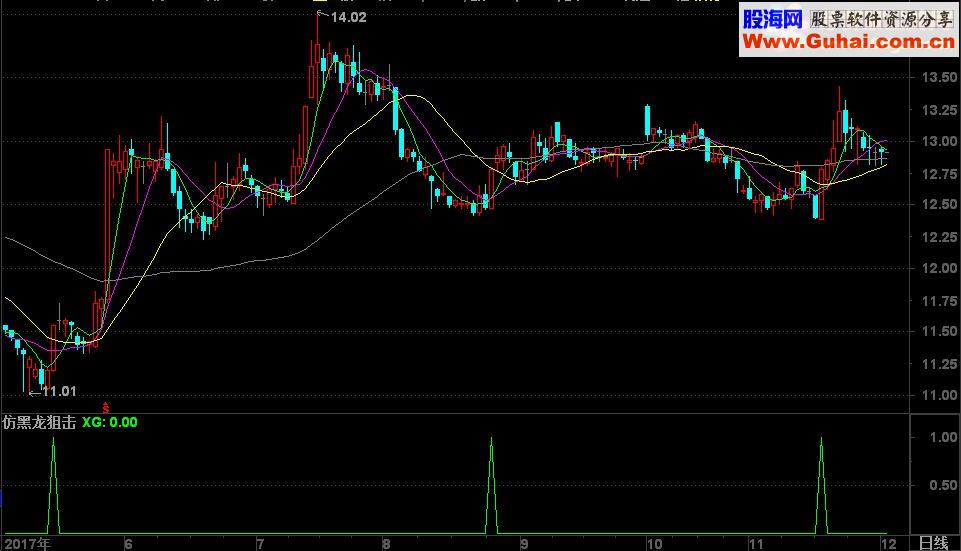Click the 11.75 price axis value

pos(939,301)
